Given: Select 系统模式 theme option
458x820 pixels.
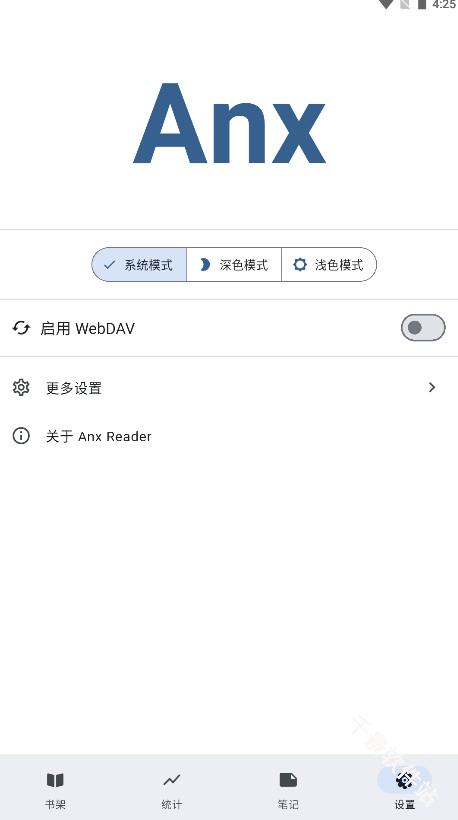Looking at the screenshot, I should coord(139,265).
